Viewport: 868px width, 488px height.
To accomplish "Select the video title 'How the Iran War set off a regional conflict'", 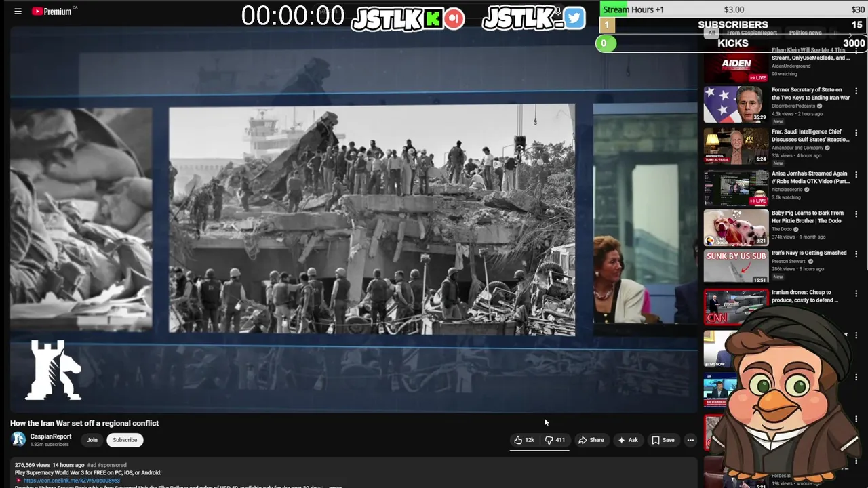I will click(x=84, y=423).
